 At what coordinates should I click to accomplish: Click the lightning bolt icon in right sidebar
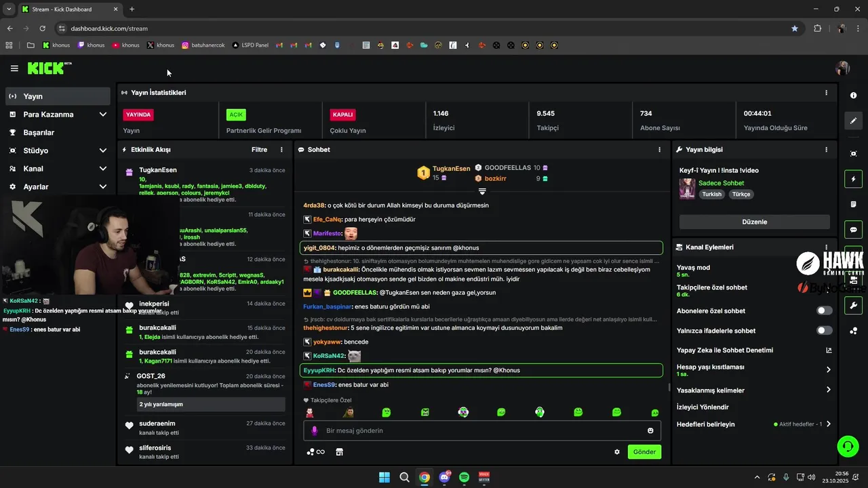point(854,179)
